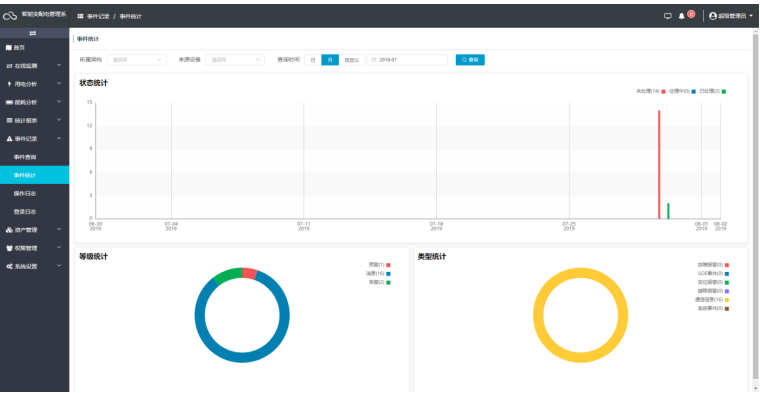Click the blue 查询 search button
Viewport: 760px width, 393px height.
(470, 60)
